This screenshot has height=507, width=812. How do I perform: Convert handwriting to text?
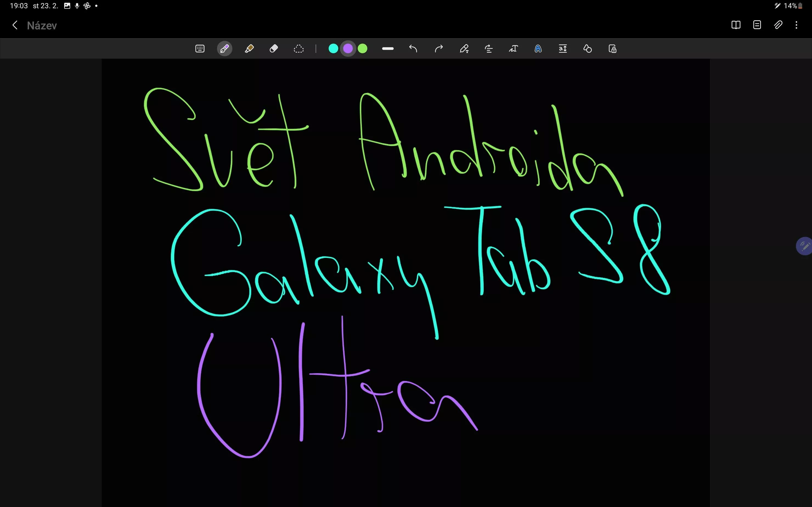(513, 49)
